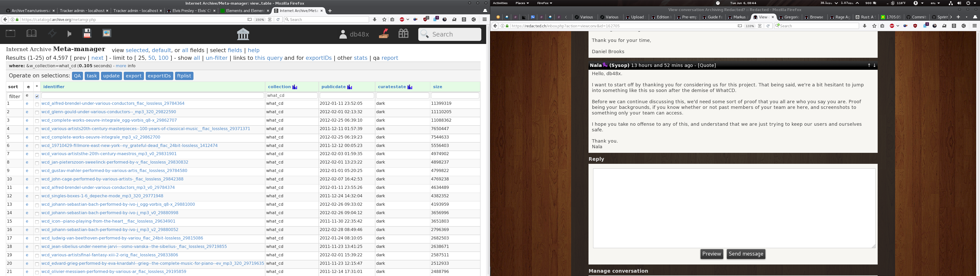The image size is (980, 276).
Task: Click the Archive header Search box
Action: (449, 34)
